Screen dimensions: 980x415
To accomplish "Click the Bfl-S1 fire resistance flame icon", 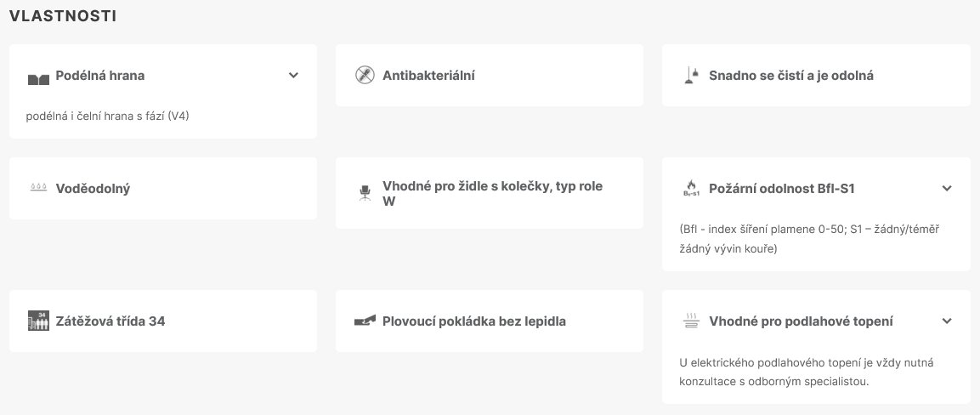I will tap(691, 189).
